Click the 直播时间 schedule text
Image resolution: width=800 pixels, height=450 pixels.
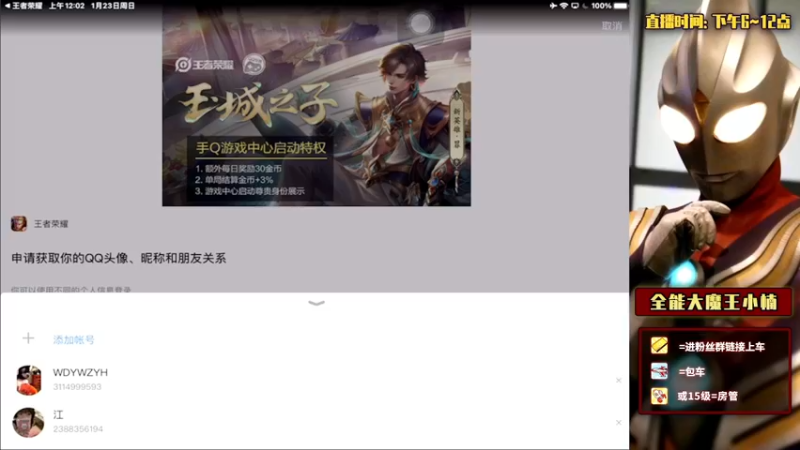pyautogui.click(x=718, y=21)
